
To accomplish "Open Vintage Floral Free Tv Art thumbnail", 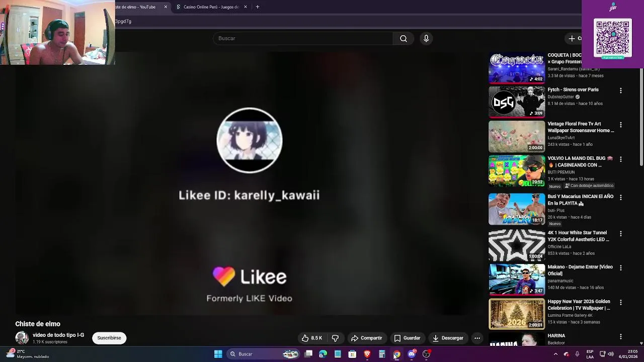I will click(x=517, y=136).
